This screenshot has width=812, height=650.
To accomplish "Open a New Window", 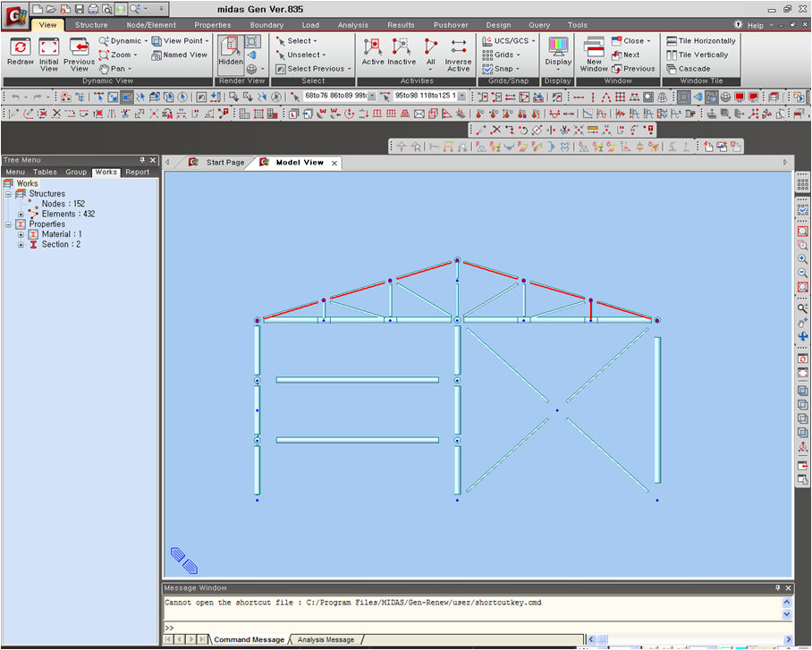I will click(594, 55).
